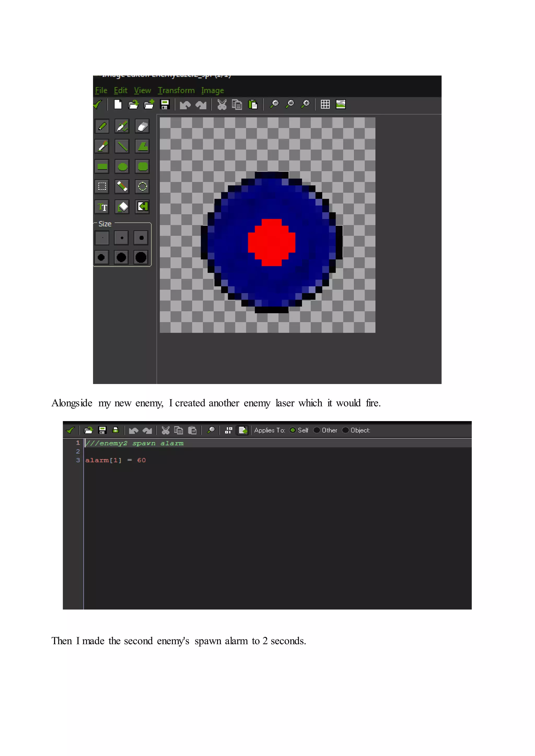The image size is (535, 756).
Task: Cut selection in image editor toolbar
Action: (x=222, y=104)
